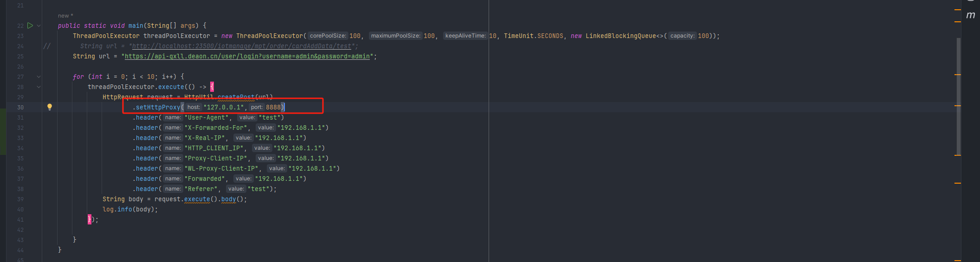Open the commented localhost:23500 URL link
This screenshot has width=980, height=262.
241,46
